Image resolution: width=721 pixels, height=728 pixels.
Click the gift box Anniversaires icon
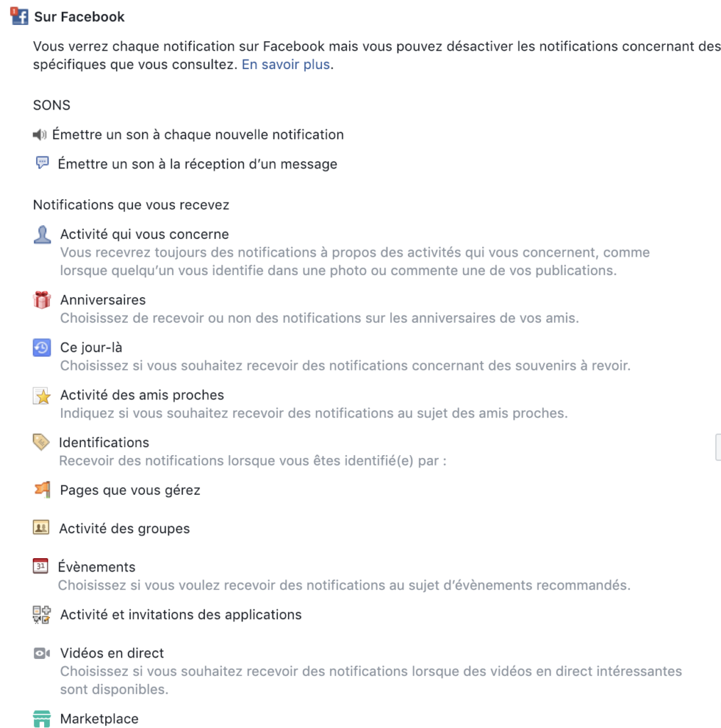point(42,300)
